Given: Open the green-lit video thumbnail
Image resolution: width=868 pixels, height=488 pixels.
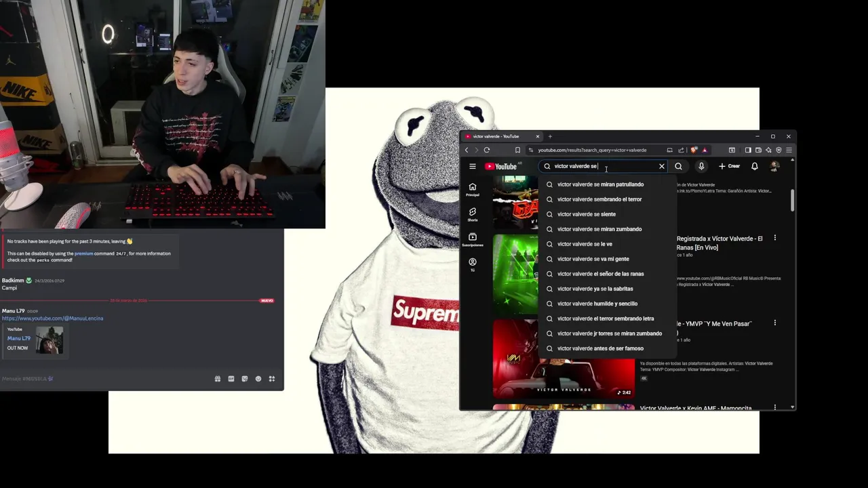Looking at the screenshot, I should [x=515, y=274].
